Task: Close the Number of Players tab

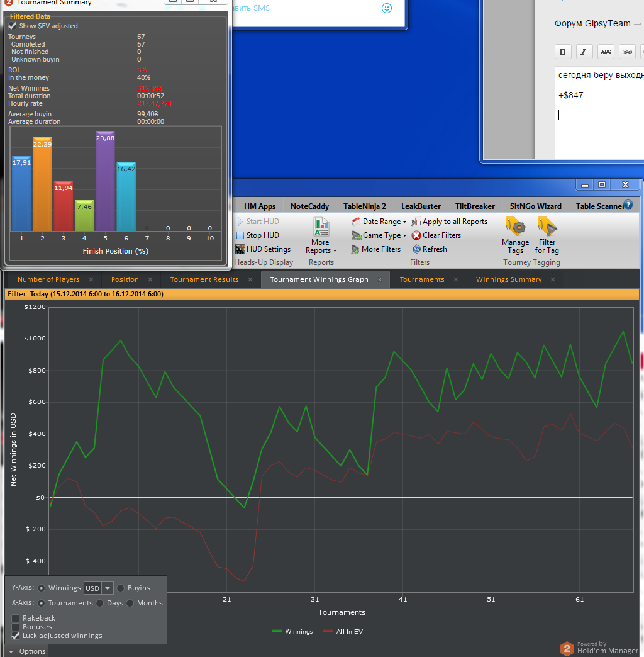Action: pos(91,279)
